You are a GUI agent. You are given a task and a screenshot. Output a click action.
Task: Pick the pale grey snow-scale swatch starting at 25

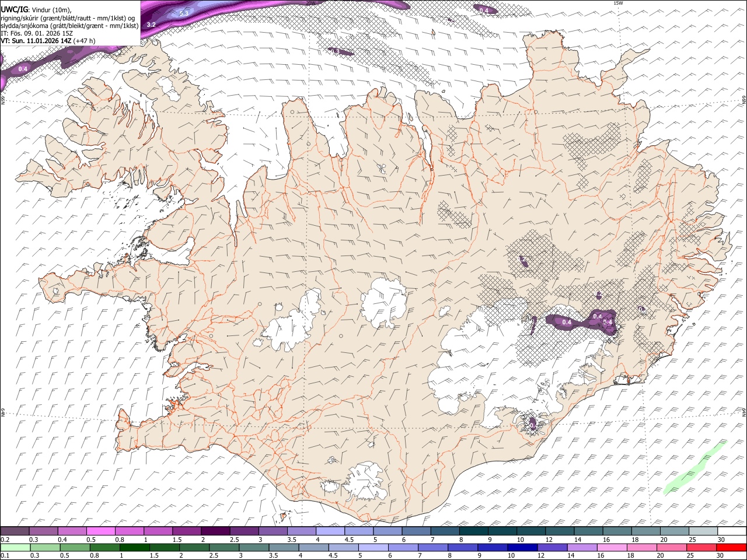pyautogui.click(x=703, y=531)
